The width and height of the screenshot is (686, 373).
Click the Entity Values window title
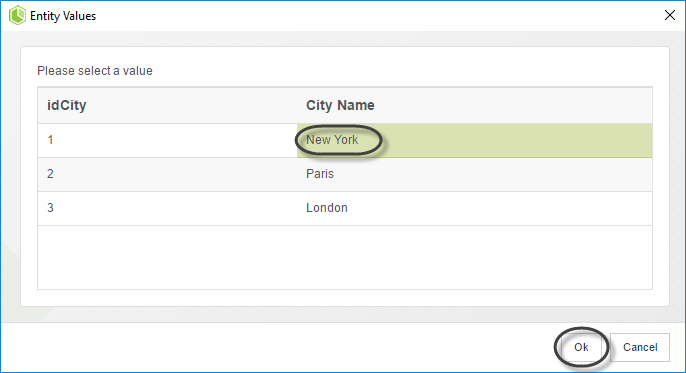pyautogui.click(x=63, y=16)
